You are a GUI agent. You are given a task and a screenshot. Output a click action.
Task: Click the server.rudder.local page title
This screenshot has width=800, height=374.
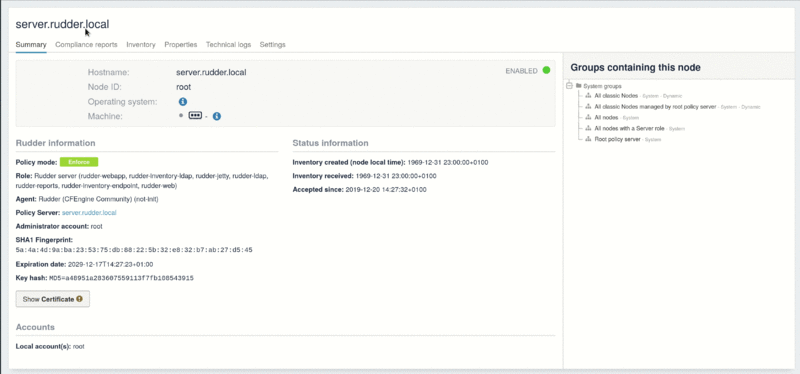pyautogui.click(x=62, y=24)
